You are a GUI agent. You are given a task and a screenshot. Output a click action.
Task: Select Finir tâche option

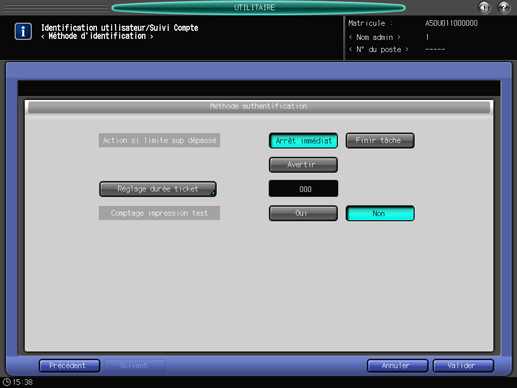[x=380, y=140]
